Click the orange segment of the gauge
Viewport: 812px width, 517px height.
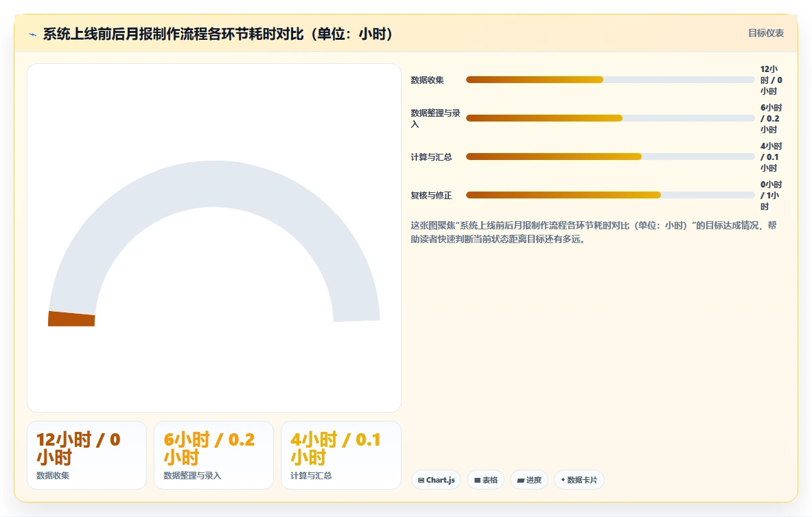(71, 319)
